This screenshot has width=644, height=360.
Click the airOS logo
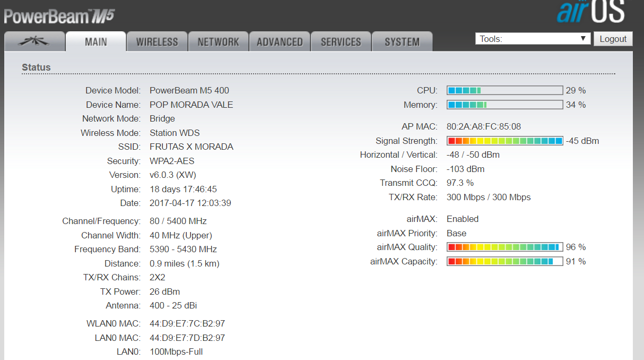point(590,12)
